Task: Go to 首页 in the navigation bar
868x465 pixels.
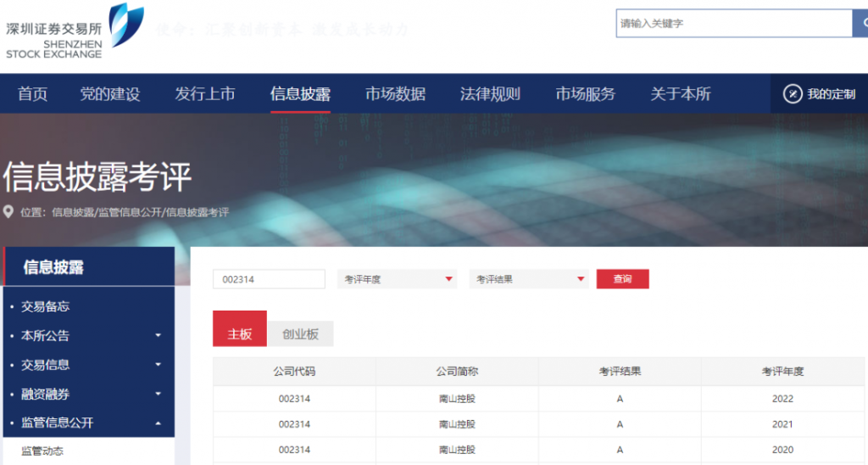Action: [32, 94]
